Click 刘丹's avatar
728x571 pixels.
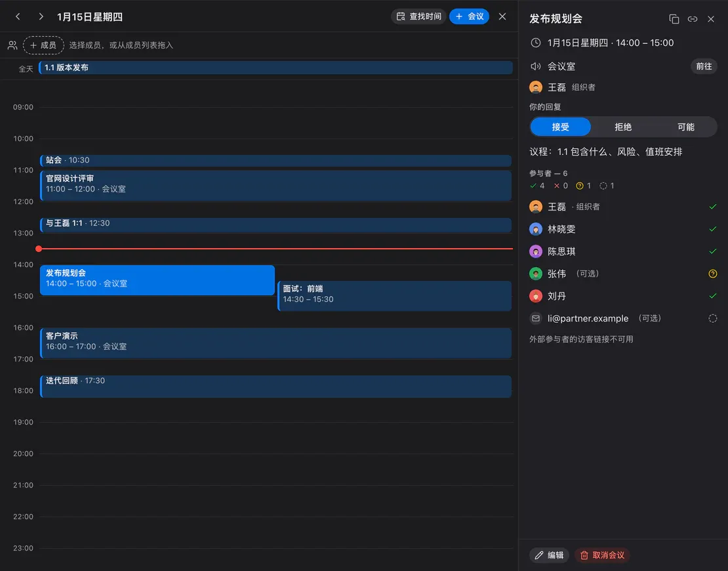(x=536, y=296)
